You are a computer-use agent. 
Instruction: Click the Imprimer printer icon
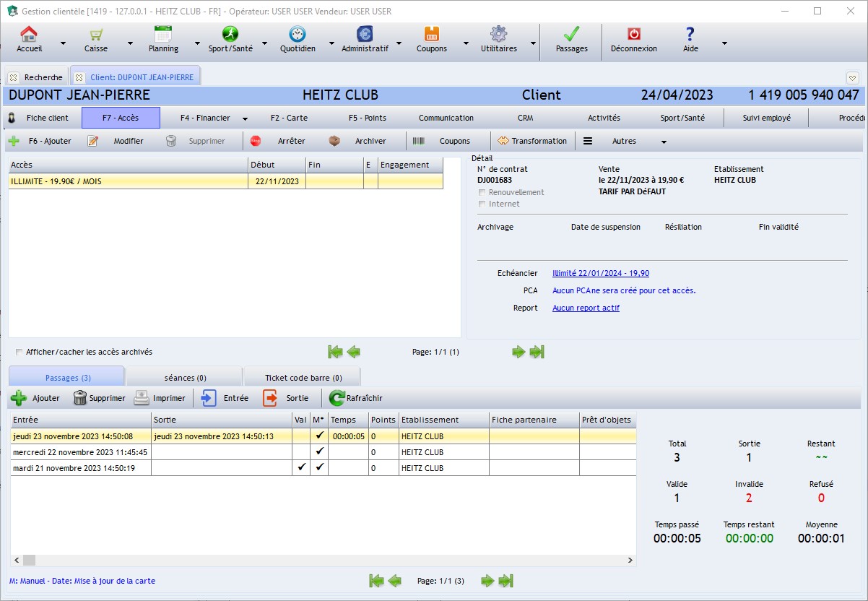click(x=142, y=398)
